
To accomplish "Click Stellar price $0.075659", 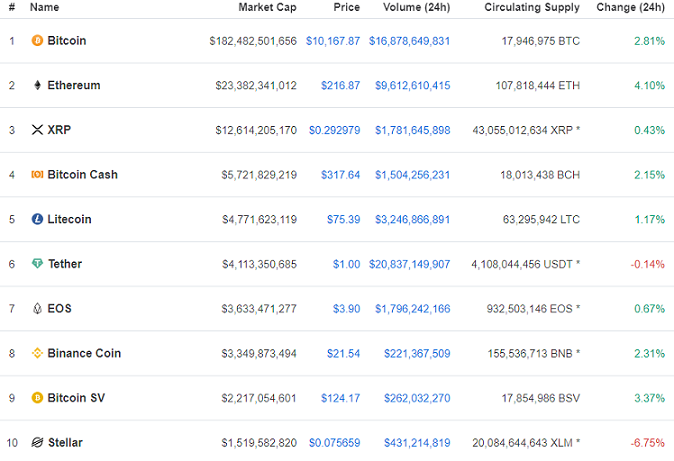I will pos(334,443).
